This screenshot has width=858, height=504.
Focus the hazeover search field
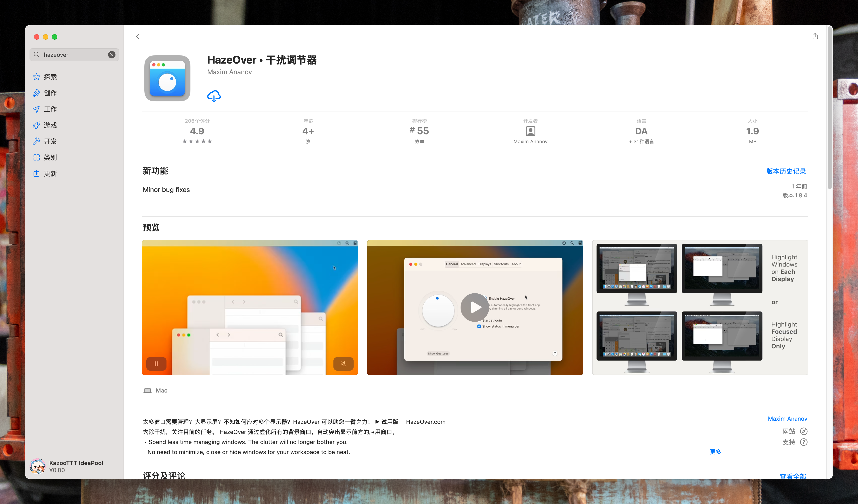(74, 55)
